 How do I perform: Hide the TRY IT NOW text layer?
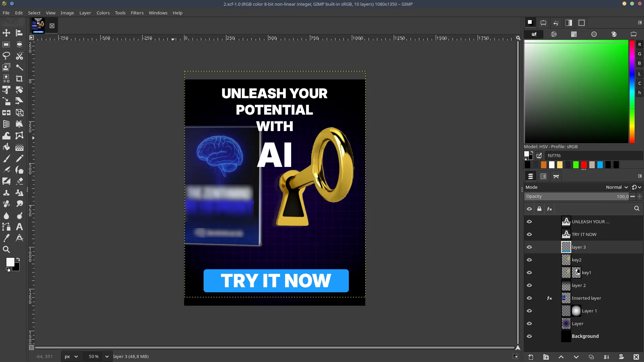pos(530,234)
